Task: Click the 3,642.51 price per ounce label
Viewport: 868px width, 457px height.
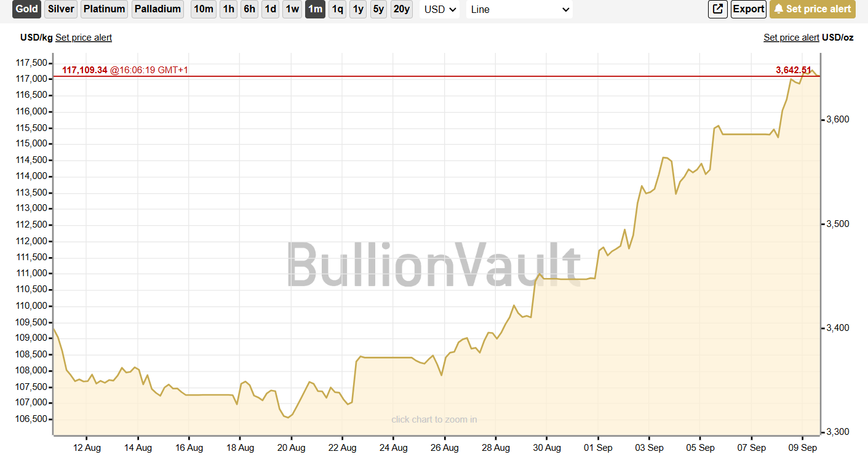Action: click(794, 70)
